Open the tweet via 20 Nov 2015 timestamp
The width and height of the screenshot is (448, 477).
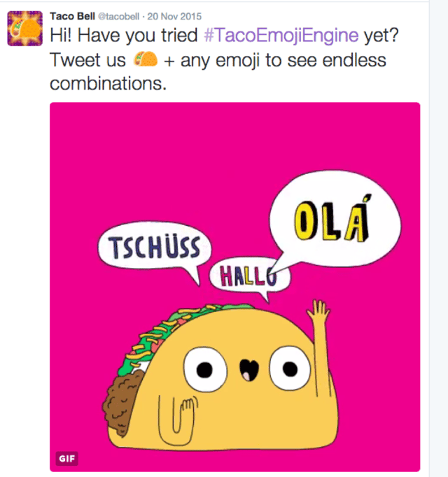coord(174,16)
